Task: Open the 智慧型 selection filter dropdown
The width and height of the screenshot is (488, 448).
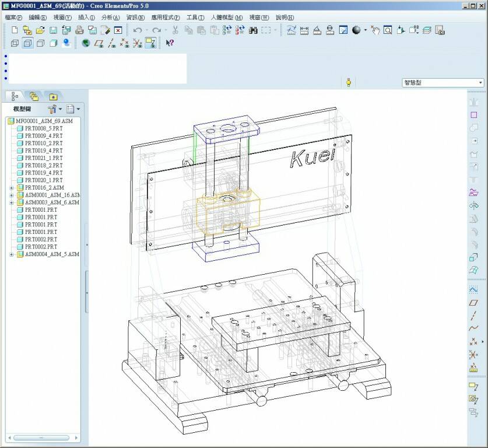Action: tap(480, 83)
